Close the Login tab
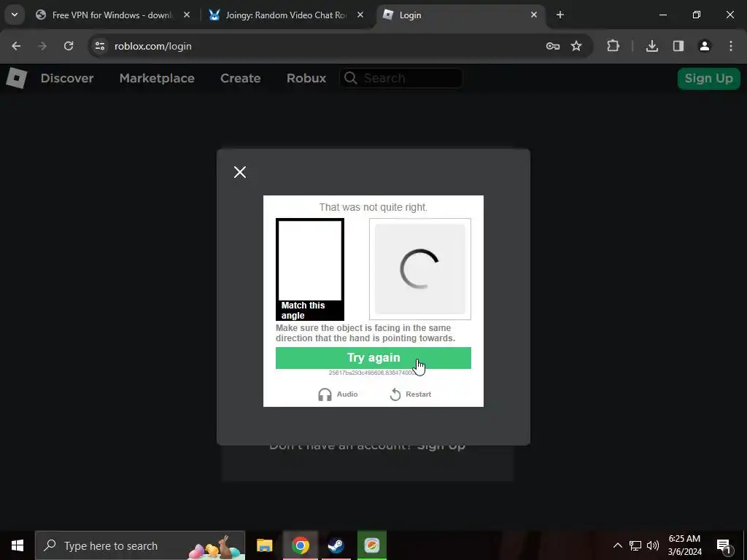The width and height of the screenshot is (747, 560). [x=533, y=15]
